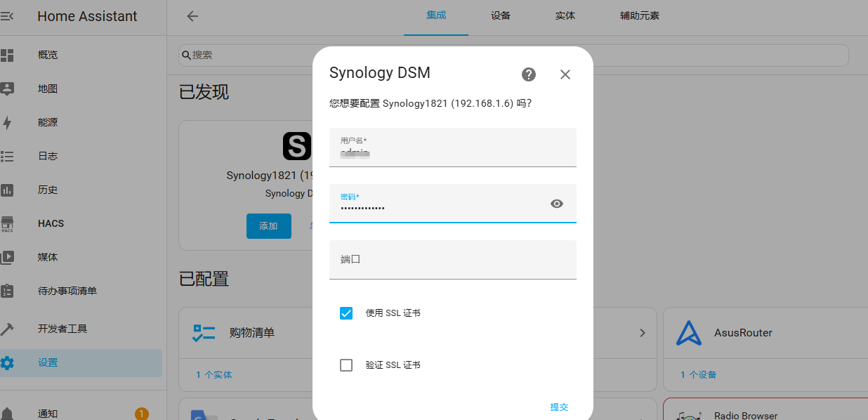The image size is (868, 420).
Task: Click the 添加 button on Synology card
Action: pos(268,226)
